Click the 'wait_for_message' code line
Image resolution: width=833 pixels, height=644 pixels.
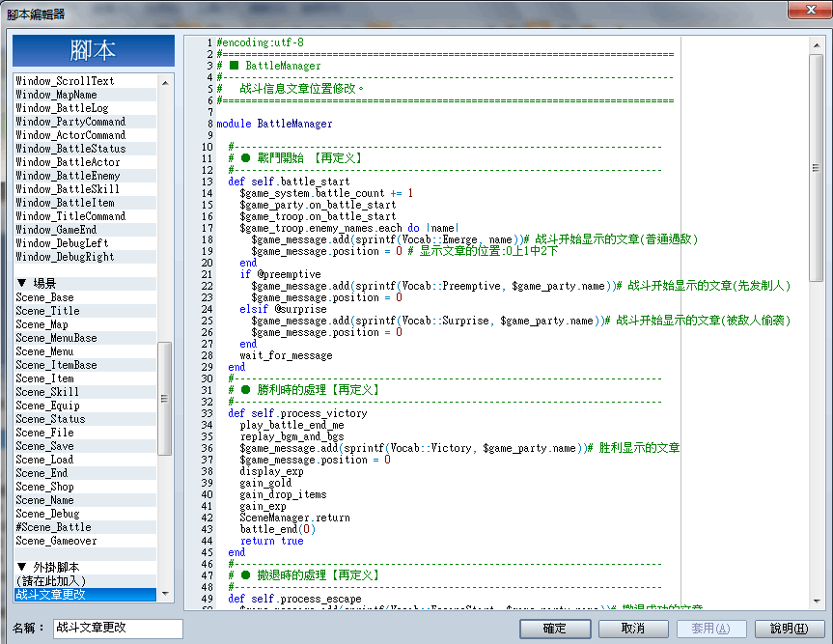tap(286, 355)
